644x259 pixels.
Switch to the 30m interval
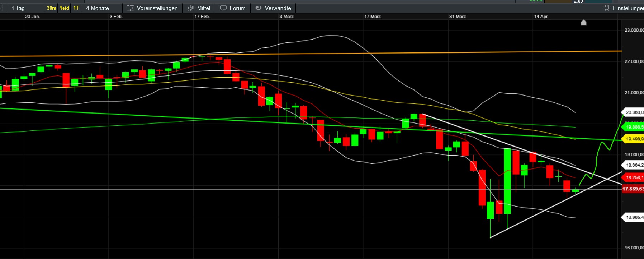point(52,8)
